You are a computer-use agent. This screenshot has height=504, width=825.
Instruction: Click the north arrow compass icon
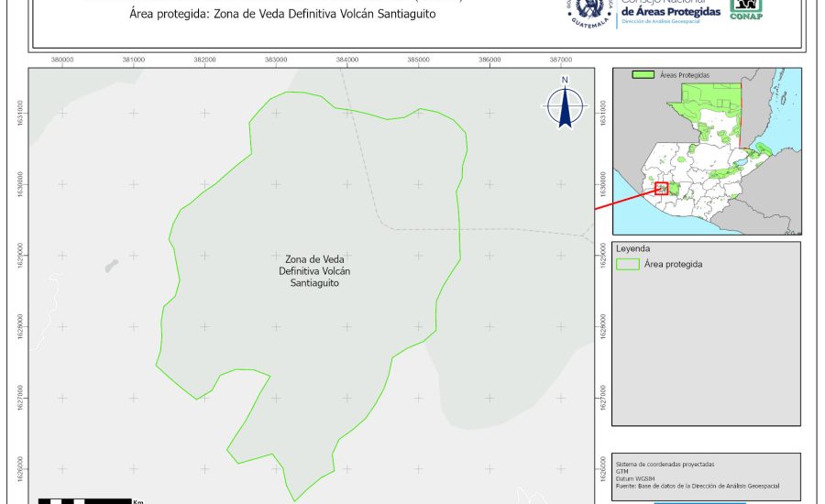(566, 104)
